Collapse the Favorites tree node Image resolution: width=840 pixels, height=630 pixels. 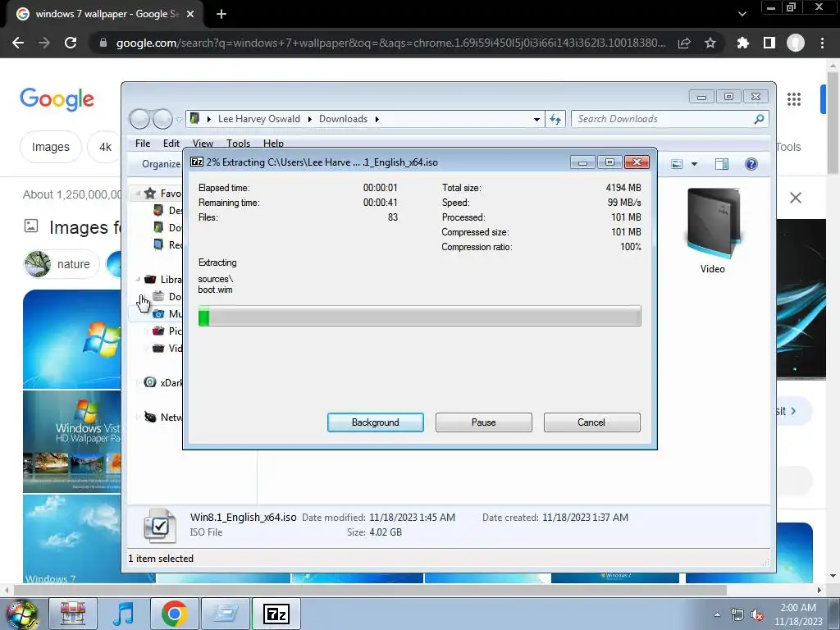tap(138, 193)
